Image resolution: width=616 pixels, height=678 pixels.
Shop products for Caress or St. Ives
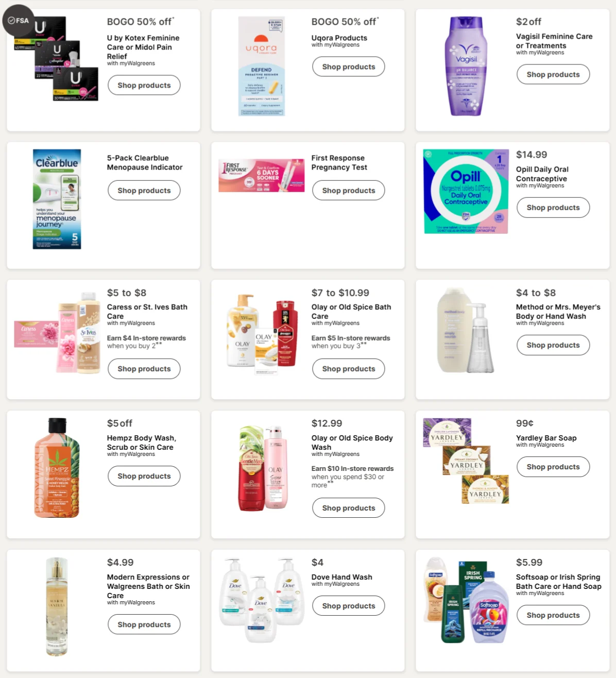click(144, 369)
